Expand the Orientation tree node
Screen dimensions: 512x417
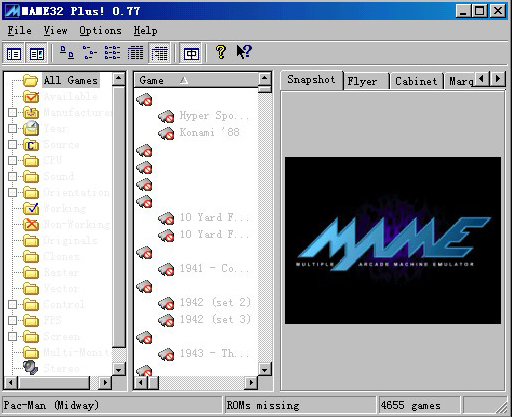point(12,192)
